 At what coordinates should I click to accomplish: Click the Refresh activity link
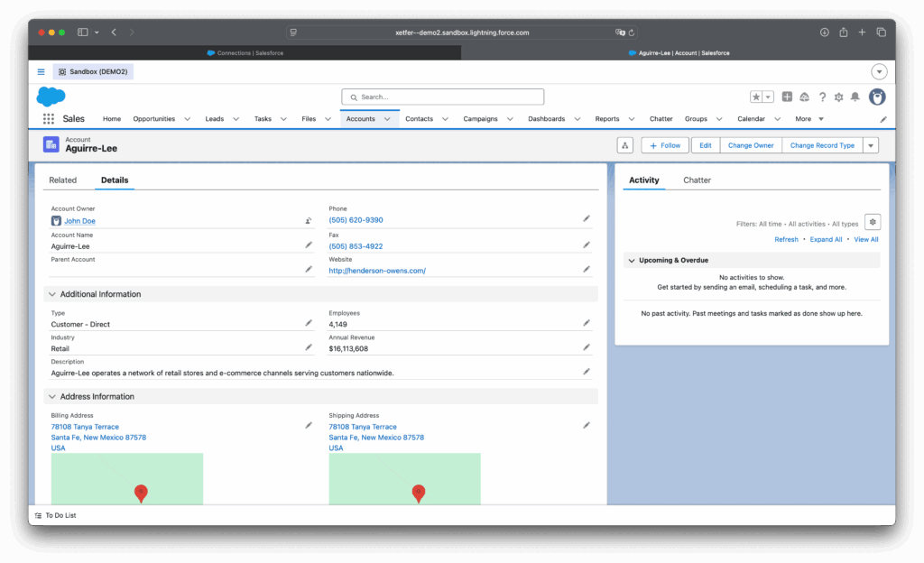(x=786, y=240)
